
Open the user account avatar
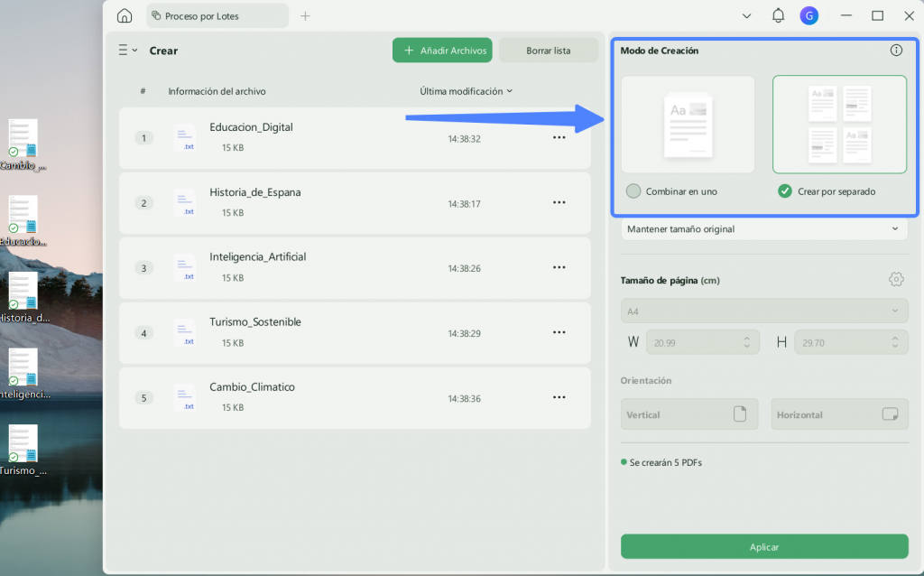(x=808, y=16)
